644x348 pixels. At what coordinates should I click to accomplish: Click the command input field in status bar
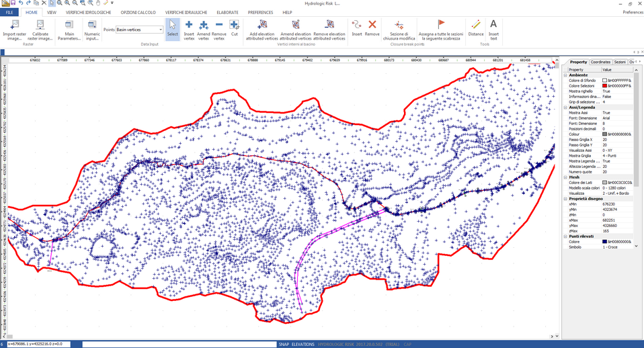(x=179, y=345)
